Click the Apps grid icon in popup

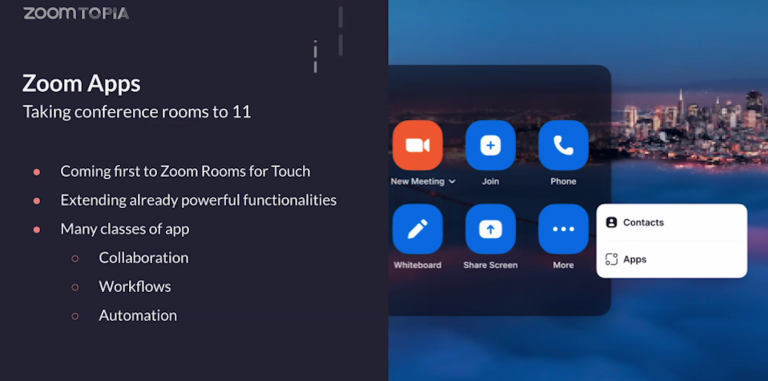click(611, 259)
